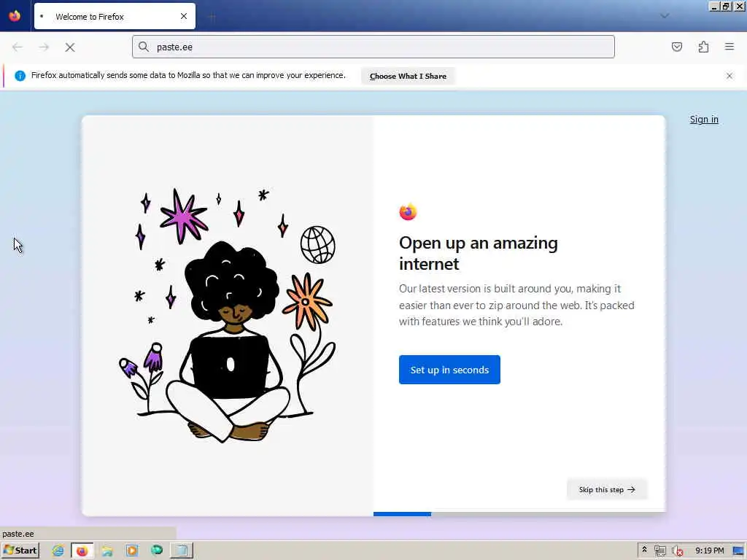Click the Show desktop button
747x560 pixels.
point(738,551)
